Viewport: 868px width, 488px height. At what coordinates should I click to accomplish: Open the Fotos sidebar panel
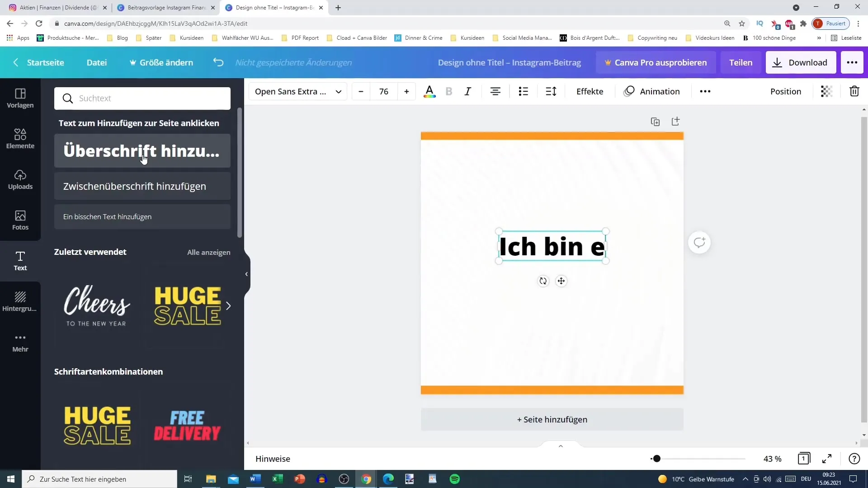tap(20, 220)
